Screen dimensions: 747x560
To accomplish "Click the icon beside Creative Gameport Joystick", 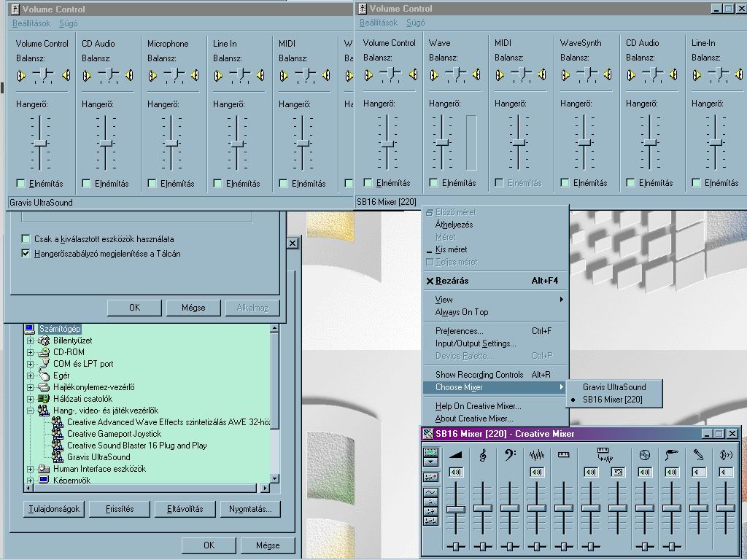I will tap(58, 434).
